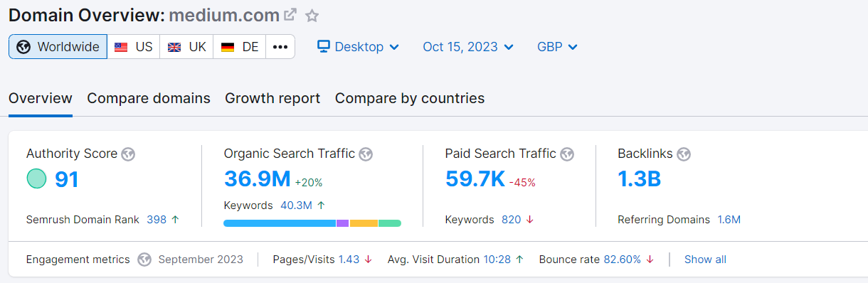
Task: Click globe icon beside Paid Search Traffic
Action: 567,154
